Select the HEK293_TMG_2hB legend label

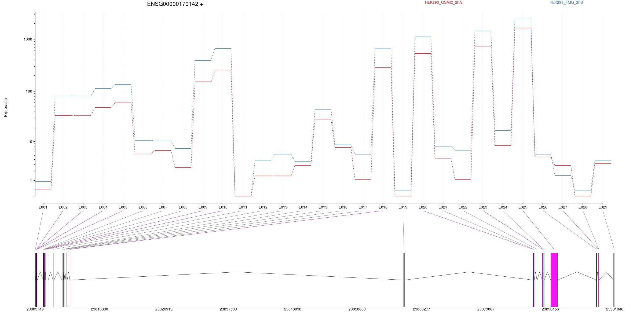[x=566, y=2]
